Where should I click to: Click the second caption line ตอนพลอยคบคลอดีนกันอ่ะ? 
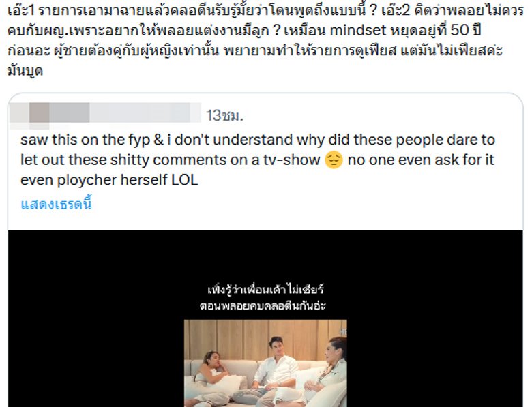tap(263, 305)
